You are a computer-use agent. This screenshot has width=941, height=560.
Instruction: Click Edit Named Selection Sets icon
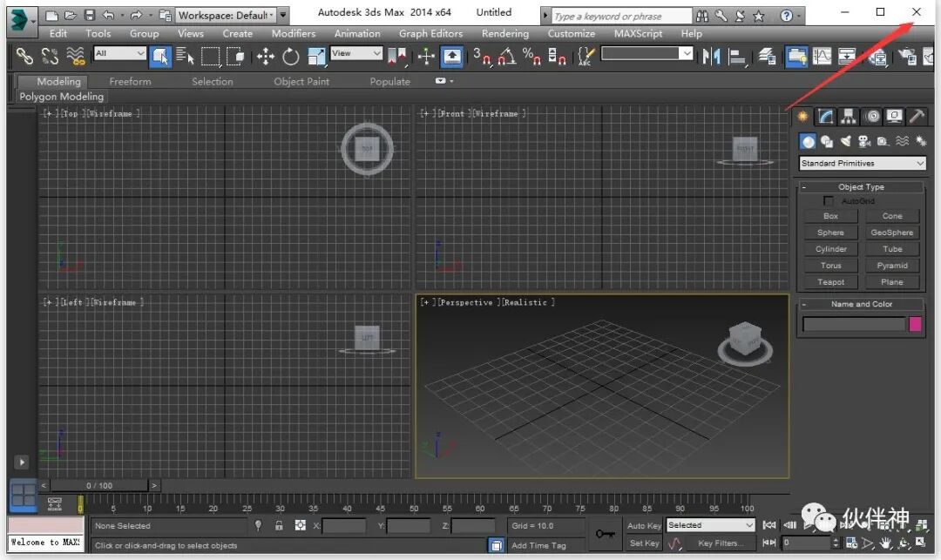pos(586,57)
